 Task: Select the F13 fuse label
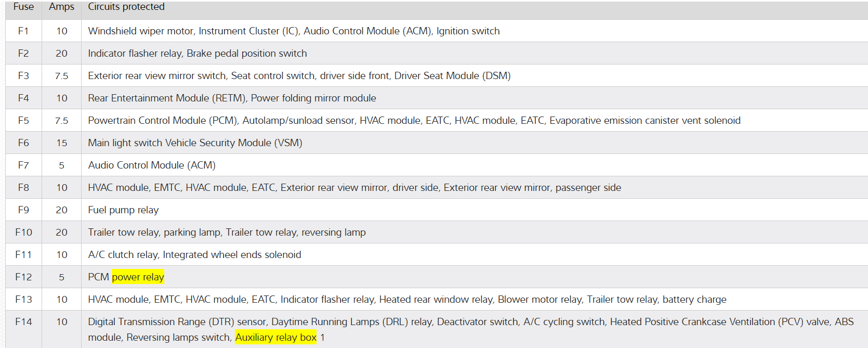(23, 300)
